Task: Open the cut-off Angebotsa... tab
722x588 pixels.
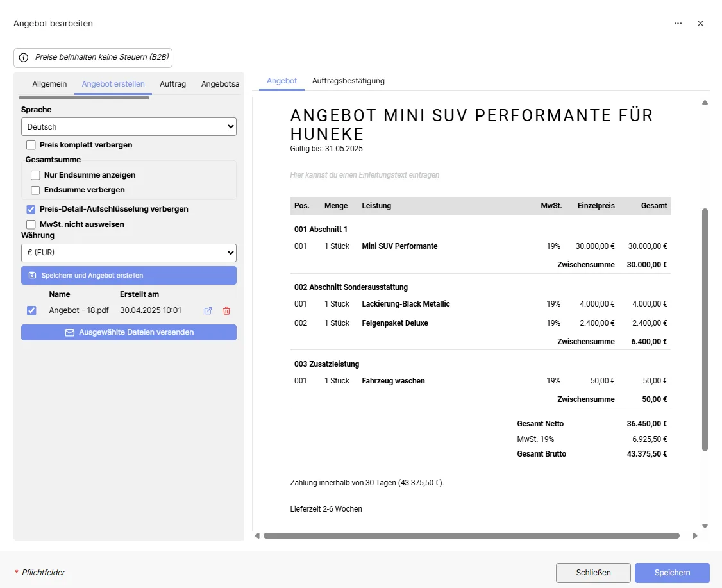Action: tap(221, 84)
